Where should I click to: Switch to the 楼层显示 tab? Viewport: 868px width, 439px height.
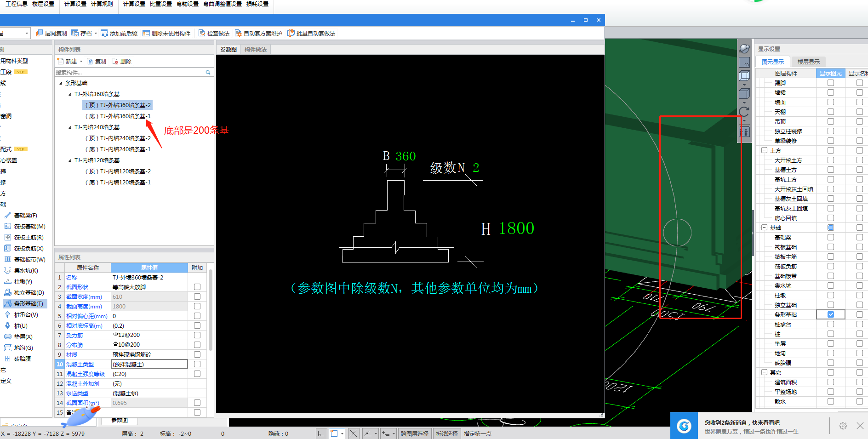[x=808, y=62]
